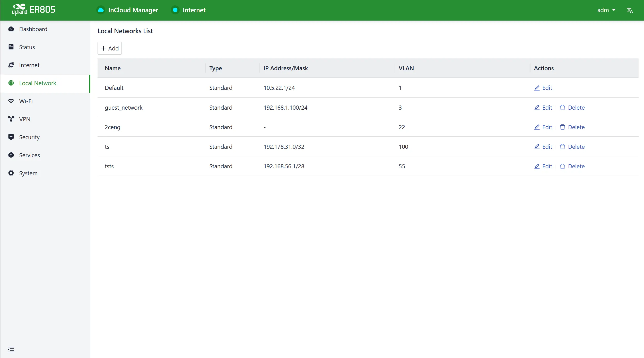Delete the ts network entry
The height and width of the screenshot is (358, 644).
572,147
